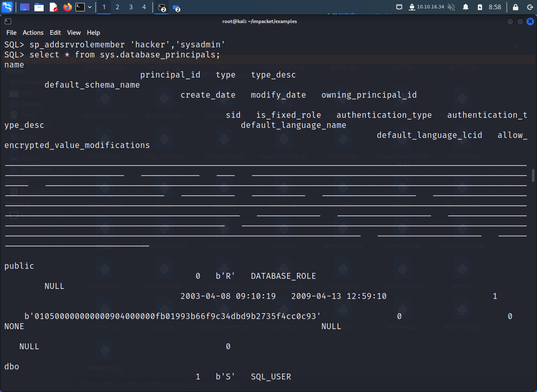The height and width of the screenshot is (392, 537).
Task: Click the 8:58 panel clock
Action: (x=495, y=7)
